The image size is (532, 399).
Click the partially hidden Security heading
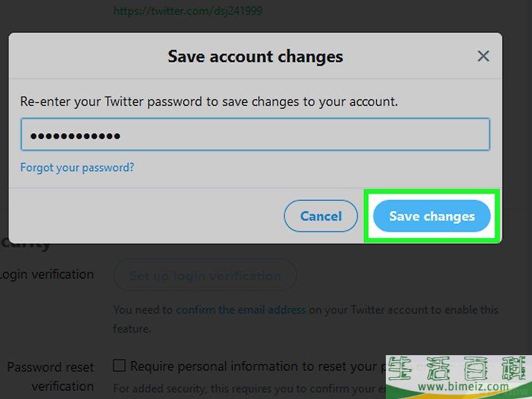pos(26,245)
